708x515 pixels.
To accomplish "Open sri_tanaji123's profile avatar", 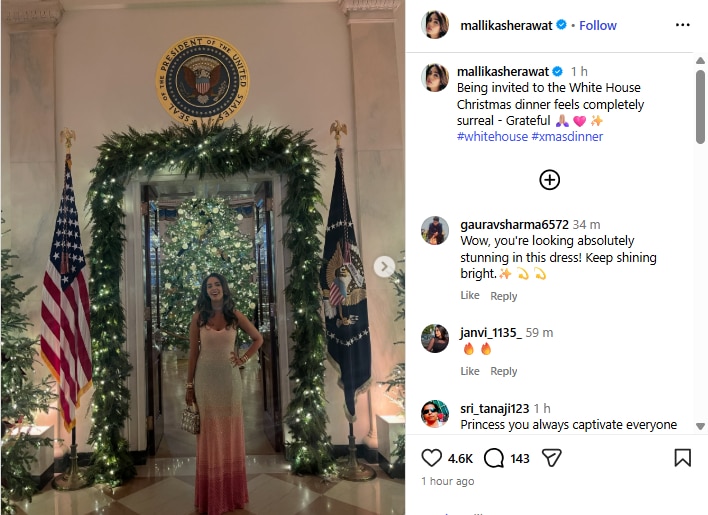I will (435, 413).
